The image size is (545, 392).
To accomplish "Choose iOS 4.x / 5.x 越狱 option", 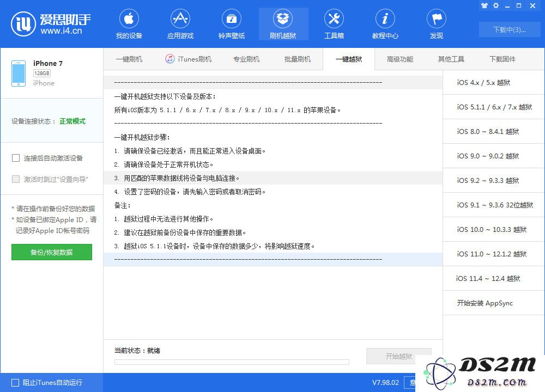I will pos(494,82).
